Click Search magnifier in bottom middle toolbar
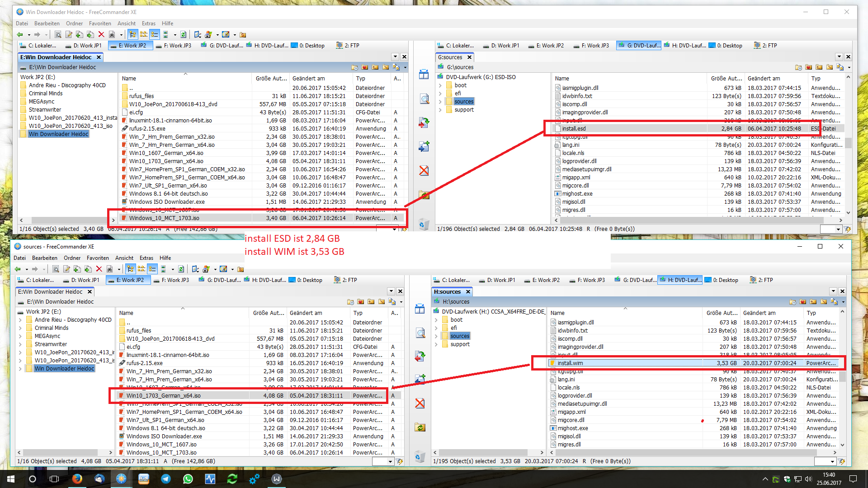This screenshot has width=868, height=488. 420,333
